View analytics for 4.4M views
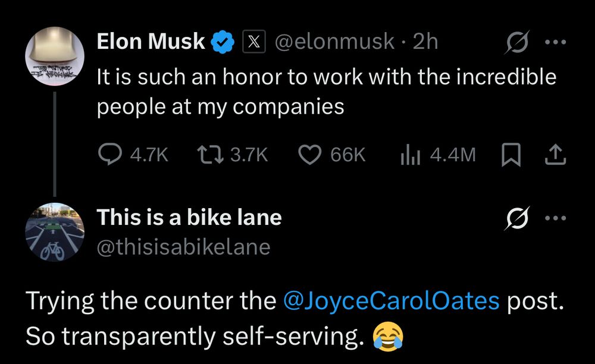The height and width of the screenshot is (364, 595). [410, 155]
